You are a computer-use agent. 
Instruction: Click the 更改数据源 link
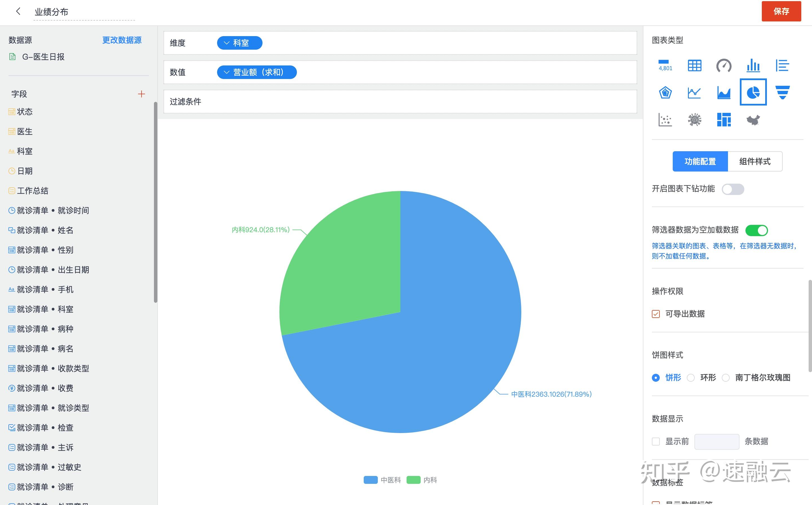(x=122, y=40)
